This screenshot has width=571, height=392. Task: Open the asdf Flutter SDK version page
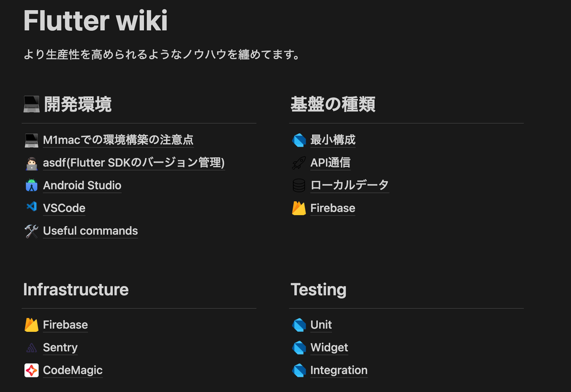click(134, 163)
